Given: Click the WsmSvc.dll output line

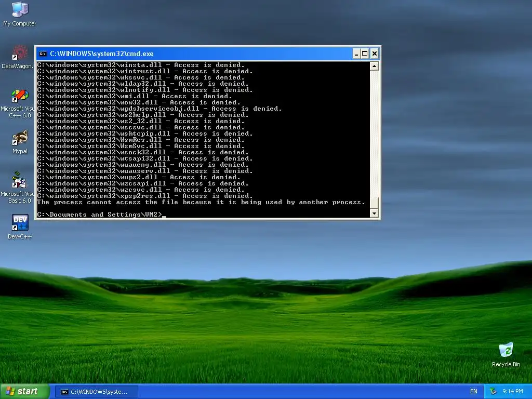Looking at the screenshot, I should click(141, 146).
